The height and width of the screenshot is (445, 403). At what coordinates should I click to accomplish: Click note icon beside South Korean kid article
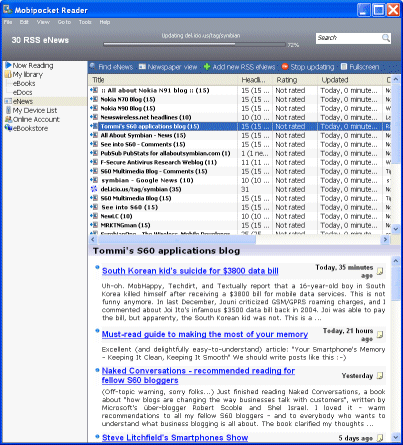coord(380,271)
